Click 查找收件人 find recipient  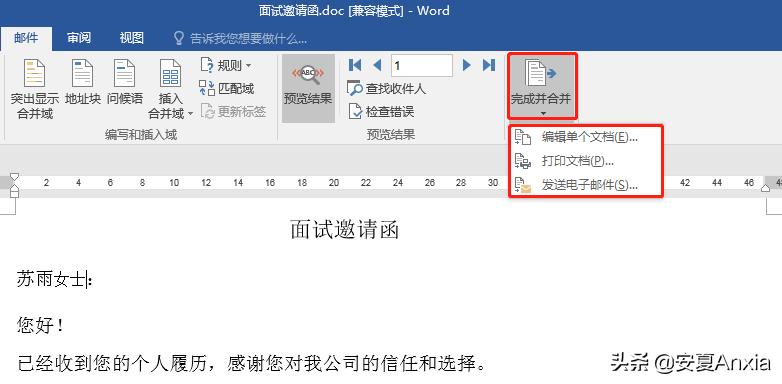click(387, 89)
